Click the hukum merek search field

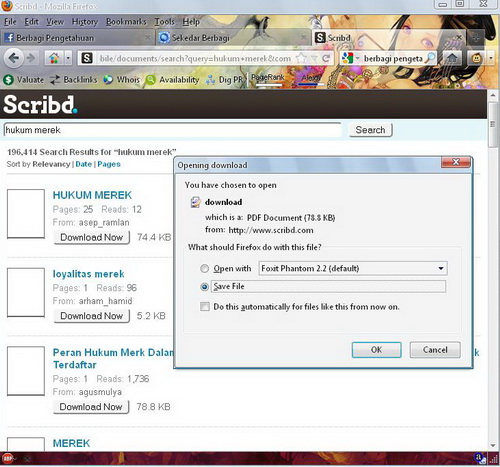coord(173,130)
